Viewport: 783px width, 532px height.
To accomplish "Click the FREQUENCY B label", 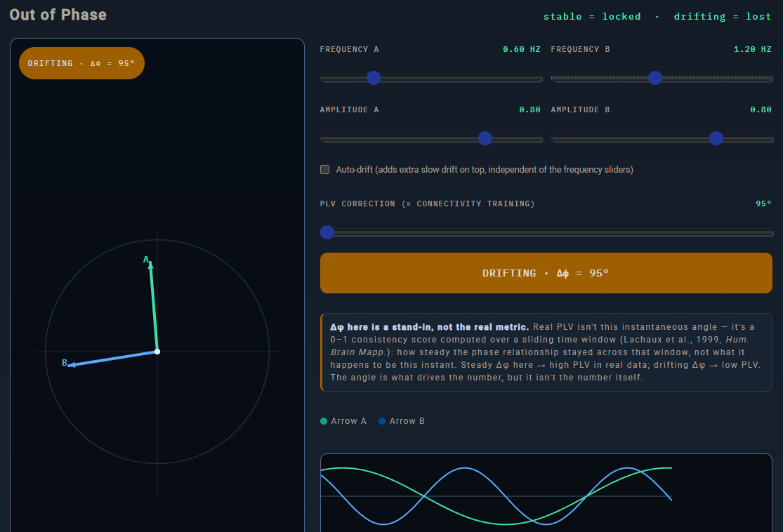I will click(580, 49).
